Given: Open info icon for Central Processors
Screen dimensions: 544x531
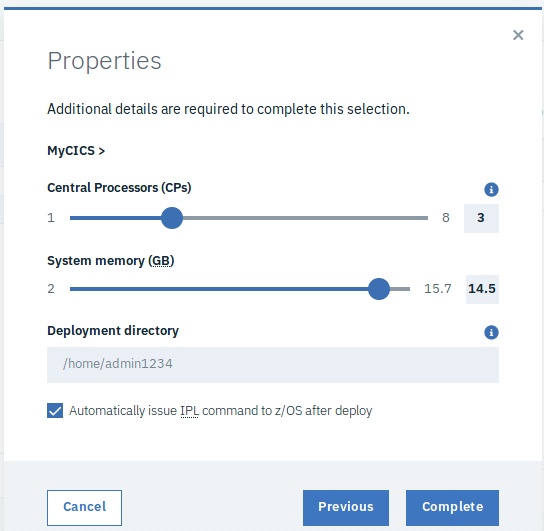Looking at the screenshot, I should coord(491,189).
